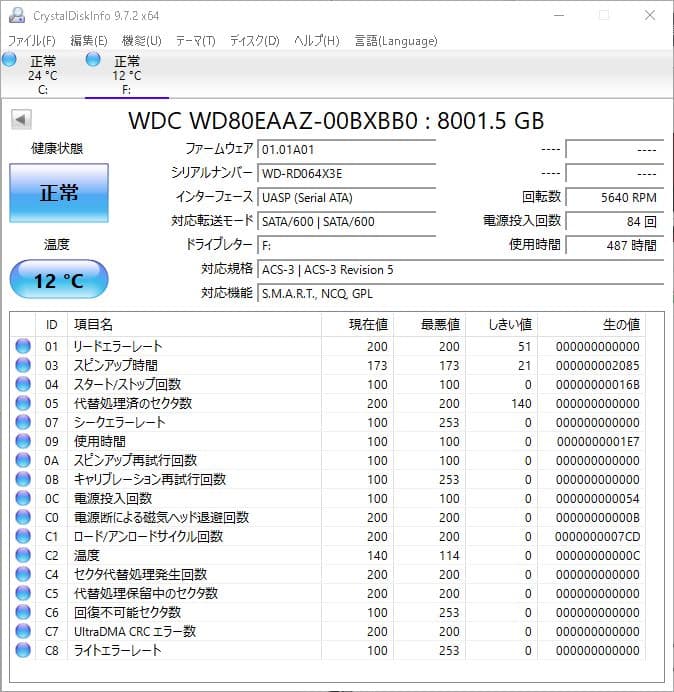The height and width of the screenshot is (692, 674).
Task: Open the 言語(Language) menu
Action: tap(396, 41)
